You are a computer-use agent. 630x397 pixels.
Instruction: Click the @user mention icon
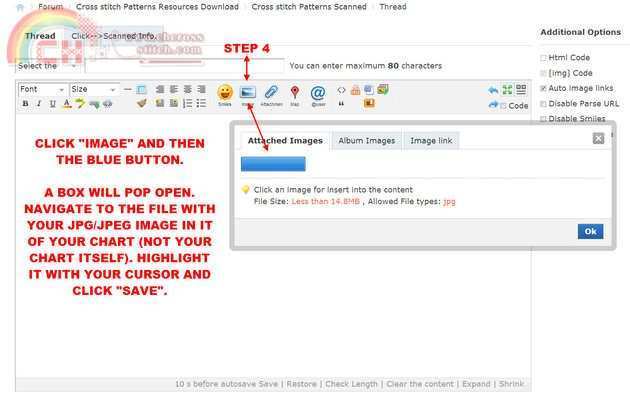pyautogui.click(x=318, y=93)
